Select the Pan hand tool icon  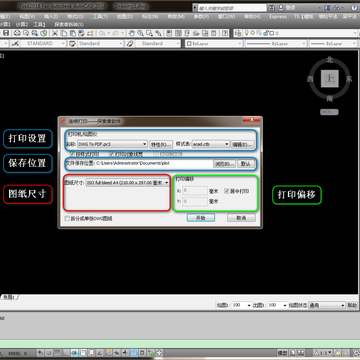pos(132,33)
